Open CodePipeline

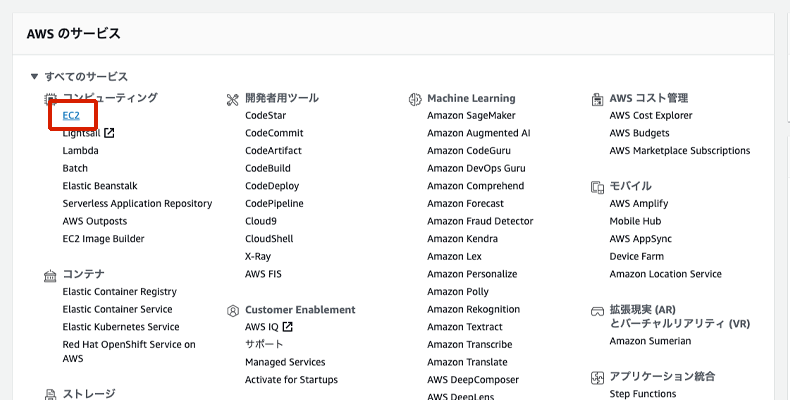tap(274, 204)
